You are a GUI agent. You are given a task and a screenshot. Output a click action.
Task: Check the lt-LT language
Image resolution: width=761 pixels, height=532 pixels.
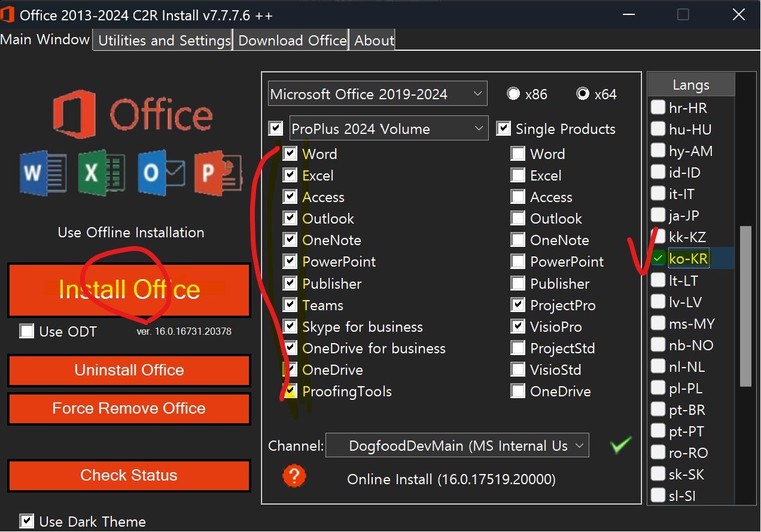(x=658, y=280)
